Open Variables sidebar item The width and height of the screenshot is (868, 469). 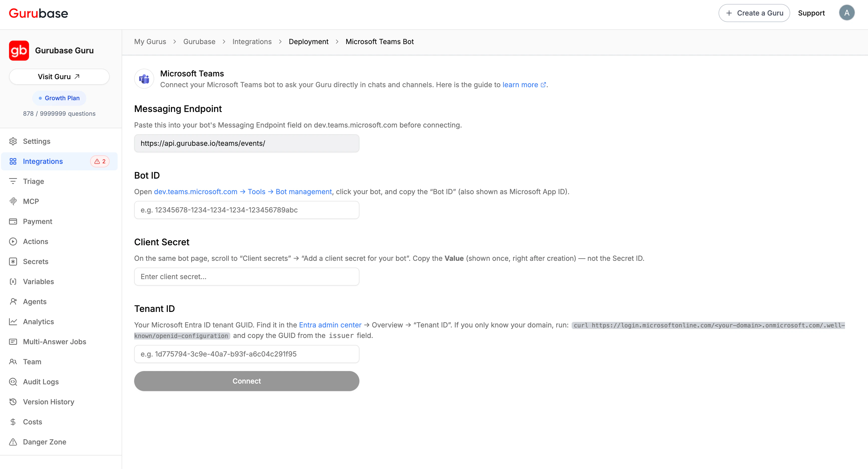coord(59,282)
